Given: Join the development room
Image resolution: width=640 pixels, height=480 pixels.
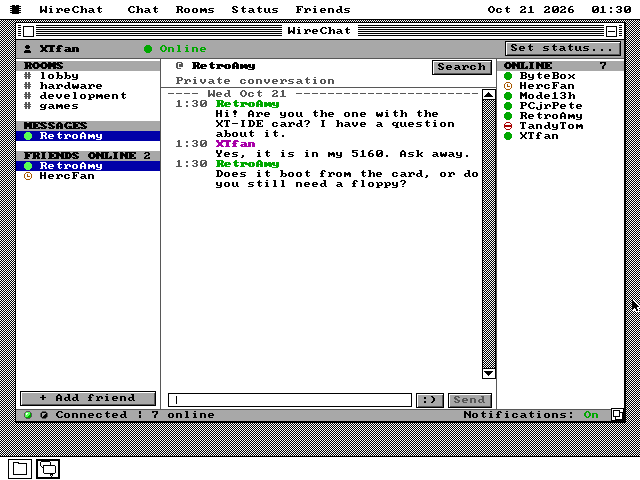Looking at the screenshot, I should coord(88,96).
